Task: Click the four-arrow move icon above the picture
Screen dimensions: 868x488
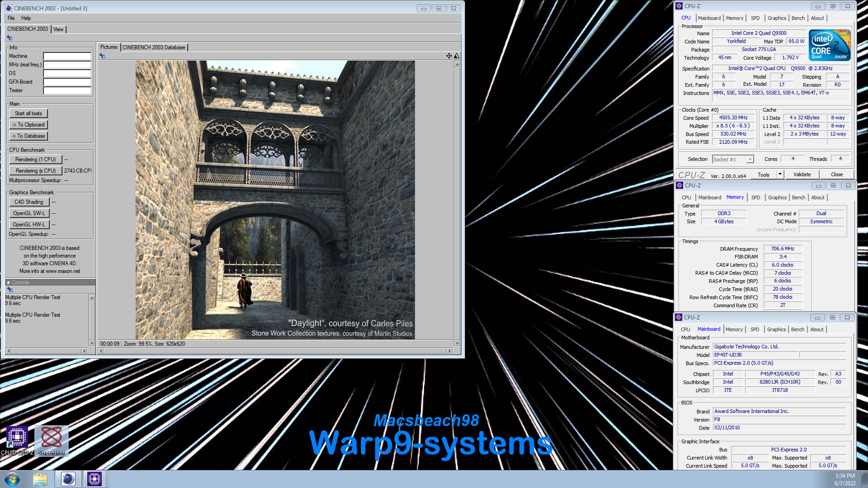Action: click(449, 56)
